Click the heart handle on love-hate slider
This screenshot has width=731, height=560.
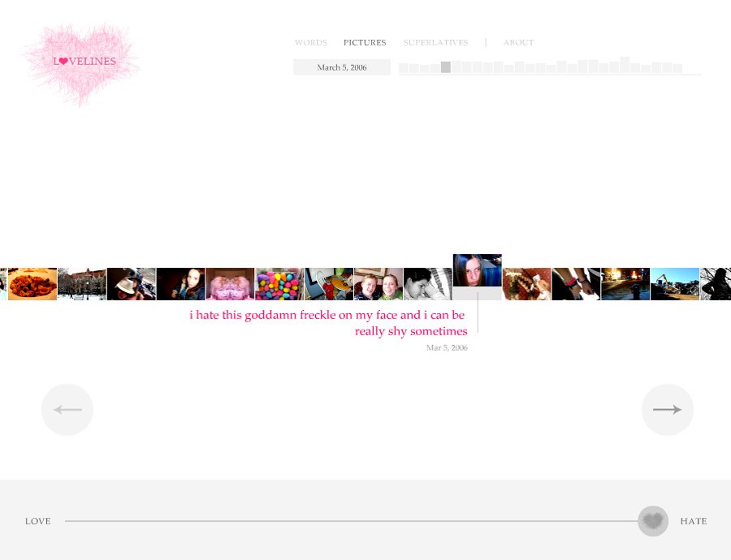click(x=652, y=521)
